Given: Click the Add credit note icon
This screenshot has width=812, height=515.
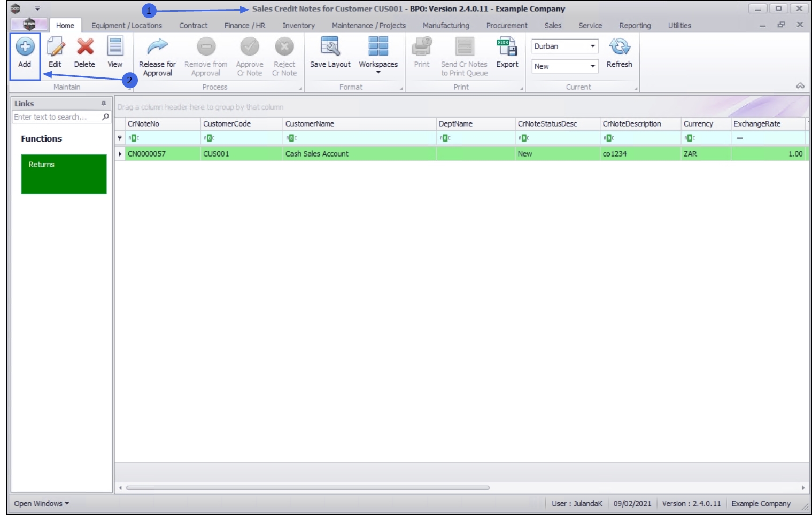Looking at the screenshot, I should pyautogui.click(x=25, y=47).
